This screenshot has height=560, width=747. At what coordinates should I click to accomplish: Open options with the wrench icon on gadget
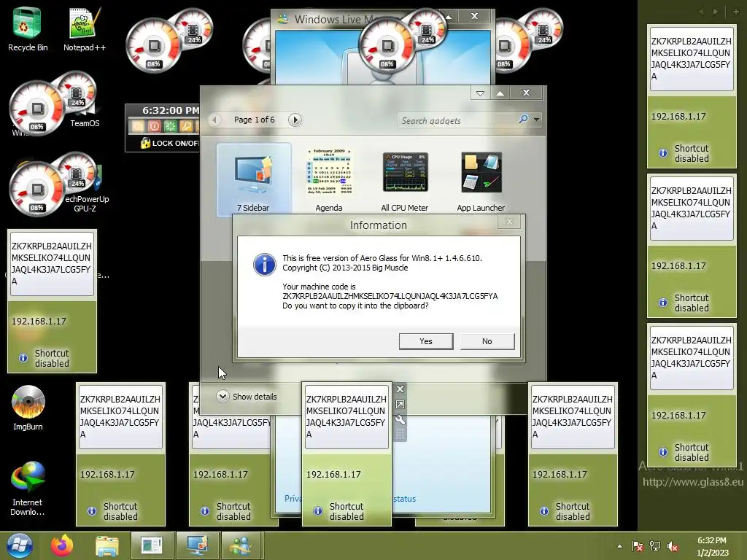pyautogui.click(x=400, y=419)
